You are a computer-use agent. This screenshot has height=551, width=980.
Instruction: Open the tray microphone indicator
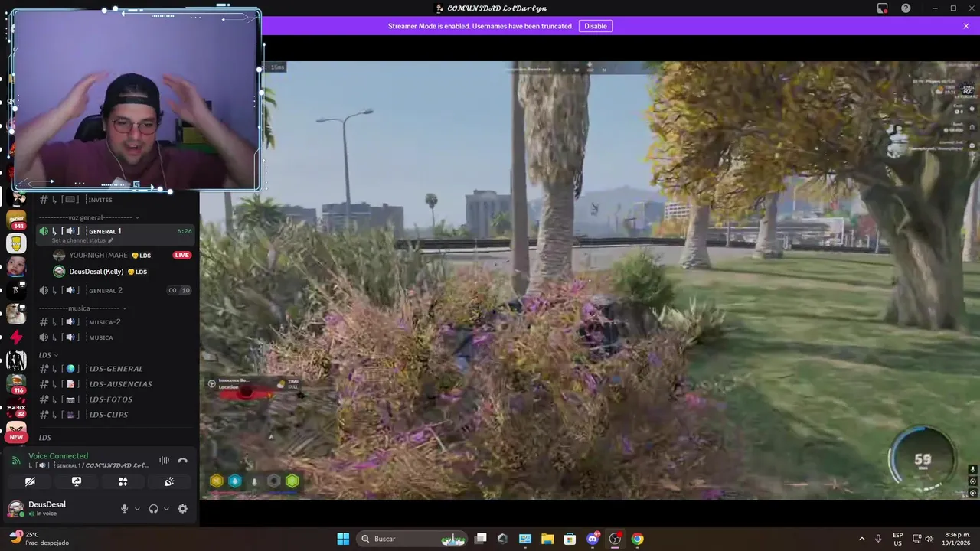pos(878,539)
